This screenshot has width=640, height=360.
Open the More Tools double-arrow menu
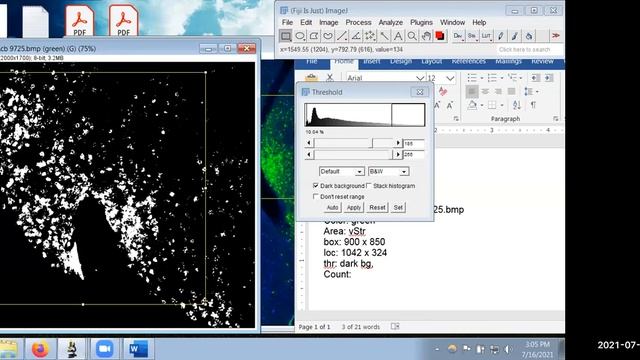pos(556,36)
